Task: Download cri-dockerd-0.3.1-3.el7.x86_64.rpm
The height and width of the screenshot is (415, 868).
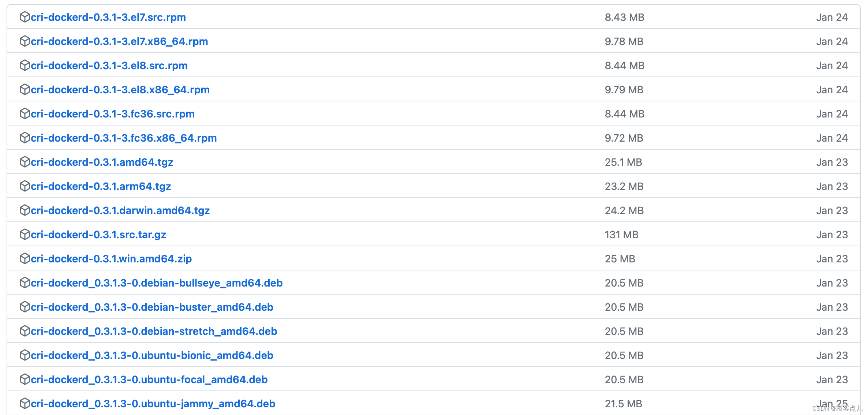Action: pos(119,41)
